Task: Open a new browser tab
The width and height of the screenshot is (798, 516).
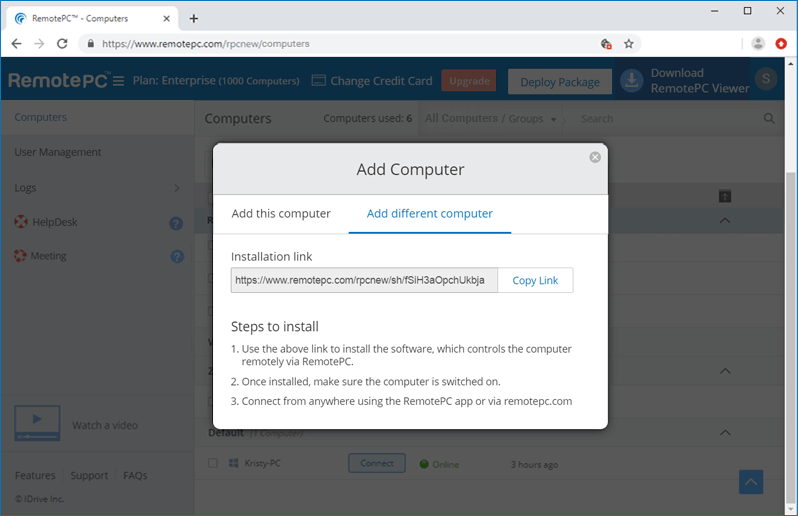Action: [193, 19]
